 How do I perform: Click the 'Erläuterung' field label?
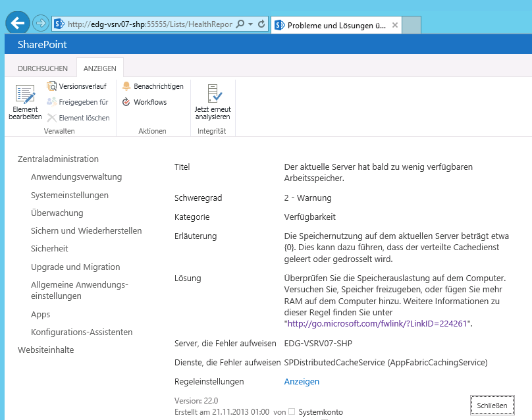point(196,236)
